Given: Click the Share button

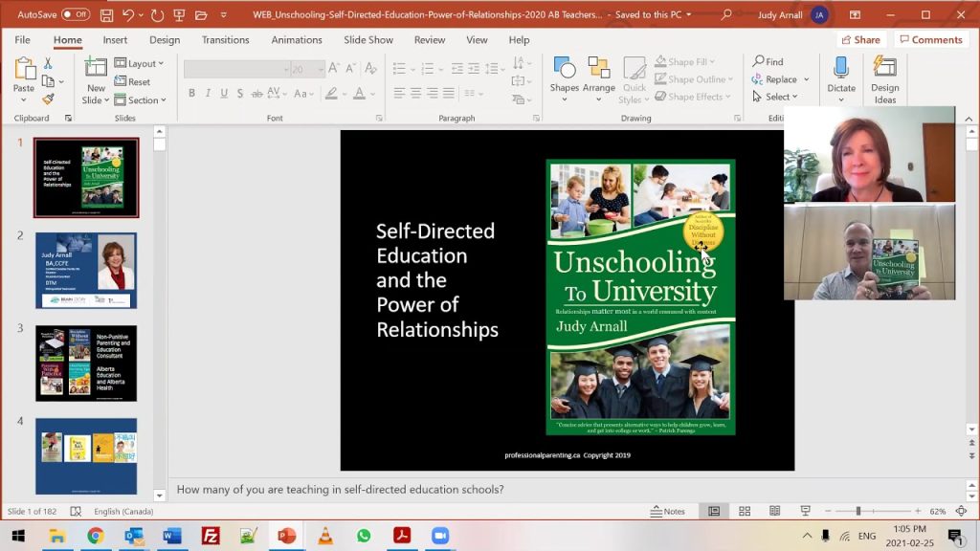Looking at the screenshot, I should [860, 40].
